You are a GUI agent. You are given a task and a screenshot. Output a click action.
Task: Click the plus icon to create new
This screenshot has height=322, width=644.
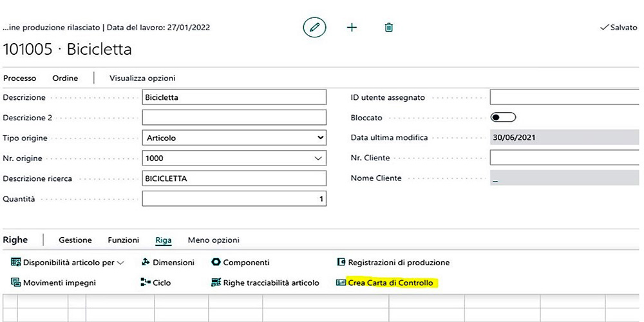pos(352,28)
